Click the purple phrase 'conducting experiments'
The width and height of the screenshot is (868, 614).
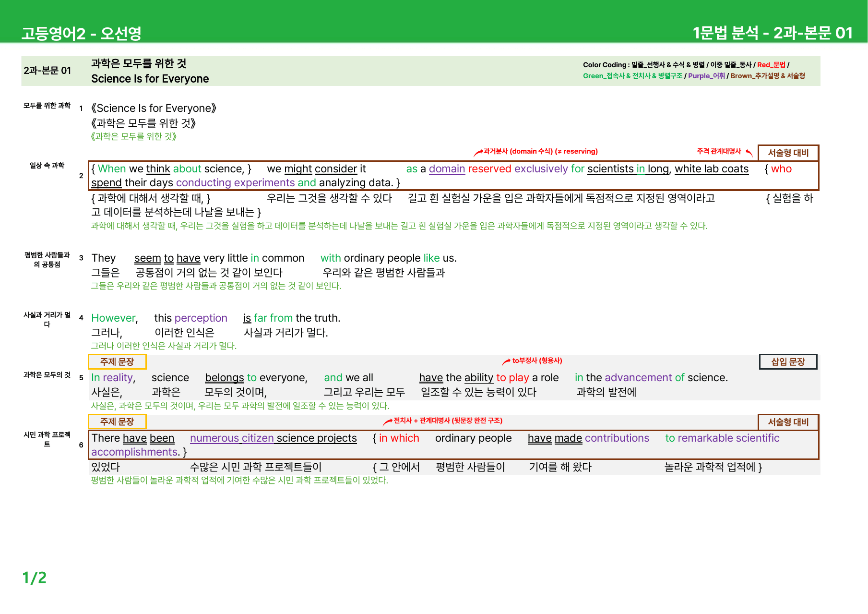(235, 183)
